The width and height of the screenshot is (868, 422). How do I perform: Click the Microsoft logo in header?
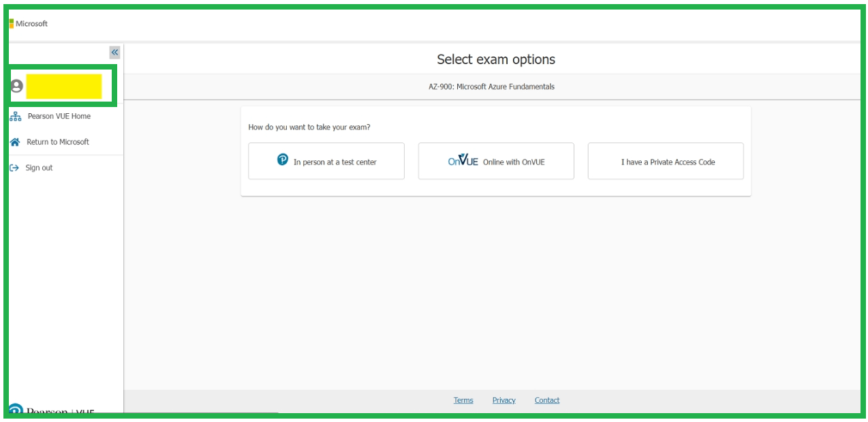[x=29, y=24]
